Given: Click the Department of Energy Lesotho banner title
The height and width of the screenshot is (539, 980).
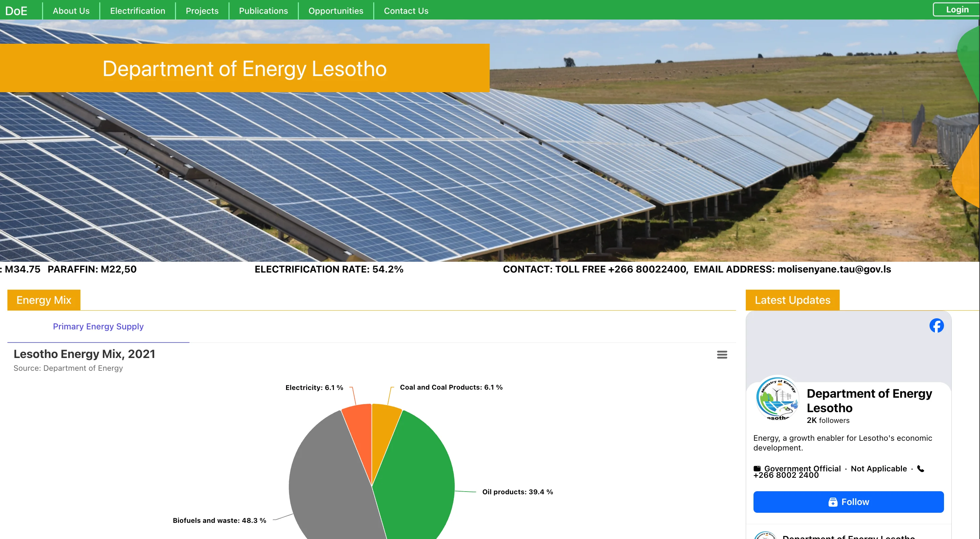Looking at the screenshot, I should tap(245, 69).
